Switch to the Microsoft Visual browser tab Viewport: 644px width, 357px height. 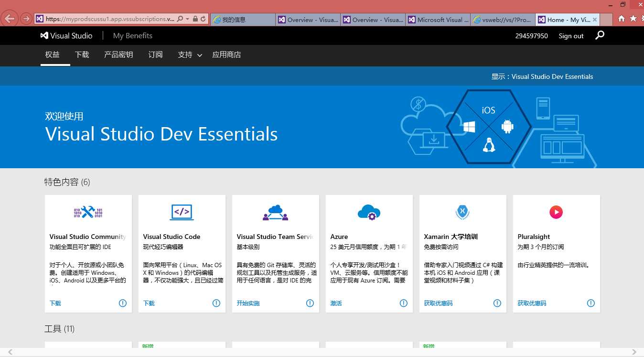(438, 20)
